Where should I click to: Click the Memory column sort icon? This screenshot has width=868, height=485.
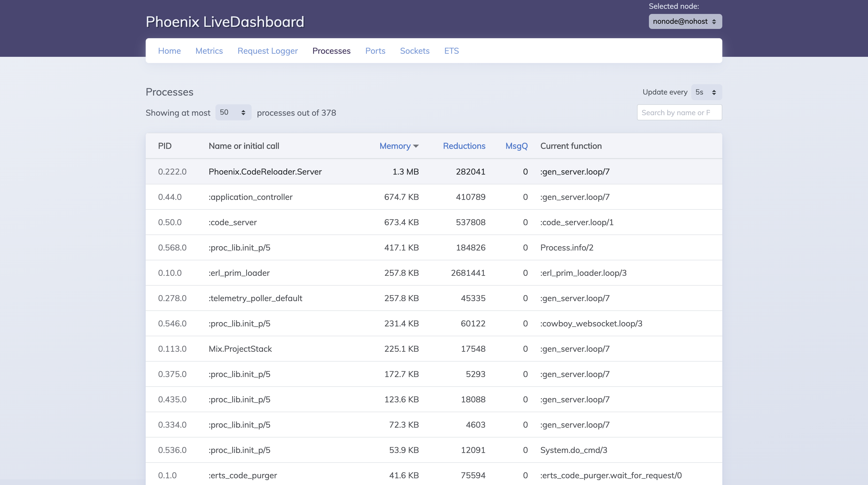(x=415, y=146)
